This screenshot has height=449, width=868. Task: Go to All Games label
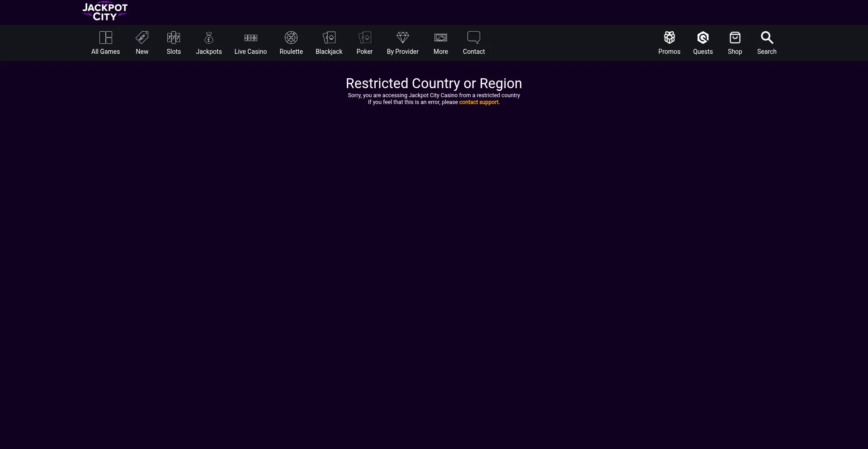106,52
